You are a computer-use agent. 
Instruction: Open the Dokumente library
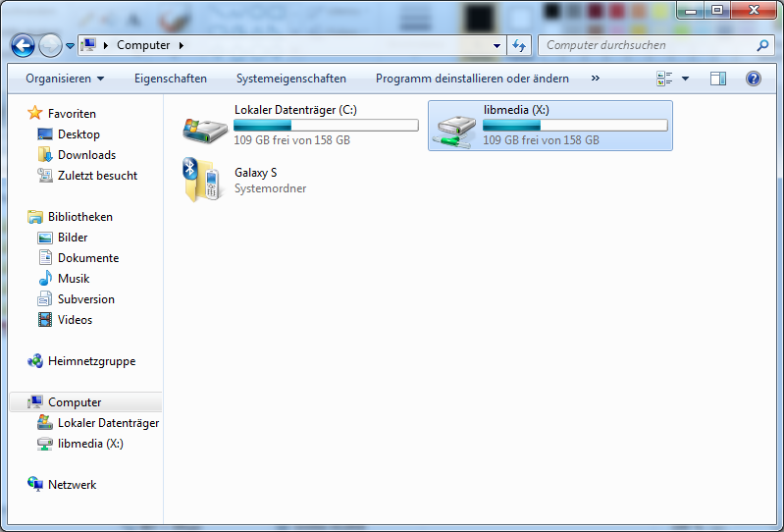pos(88,258)
